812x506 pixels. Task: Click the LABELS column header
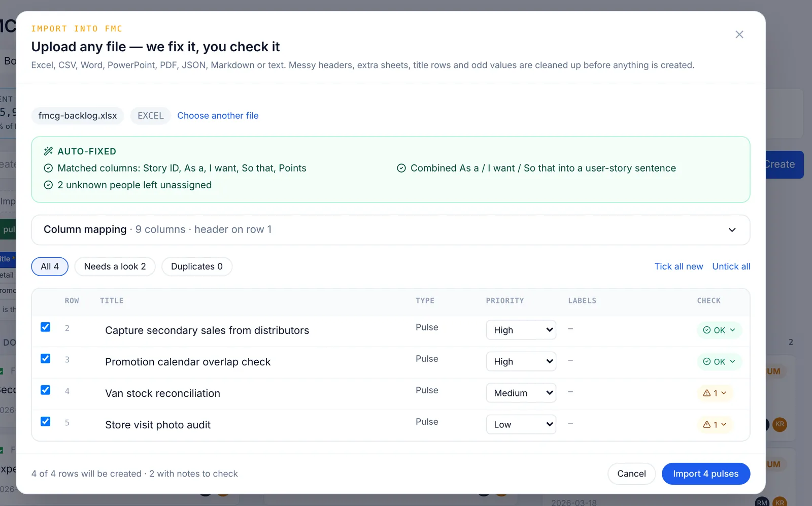tap(582, 300)
